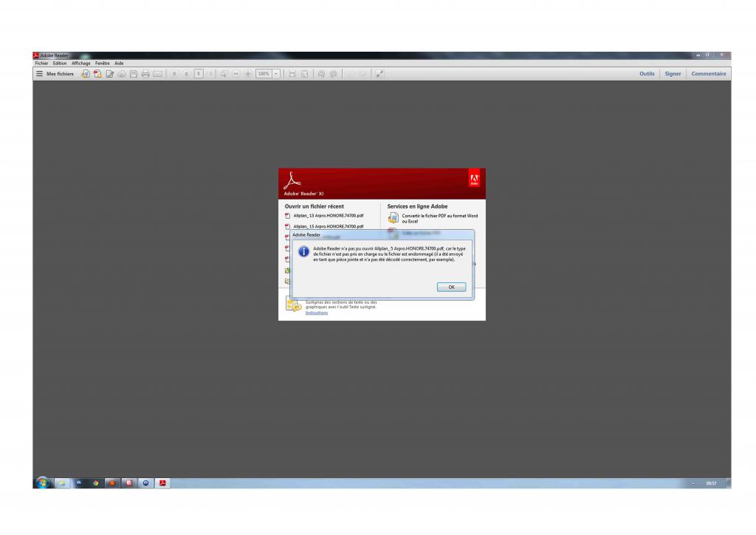Expand the zoom level dropdown arrow
The width and height of the screenshot is (756, 535).
276,74
